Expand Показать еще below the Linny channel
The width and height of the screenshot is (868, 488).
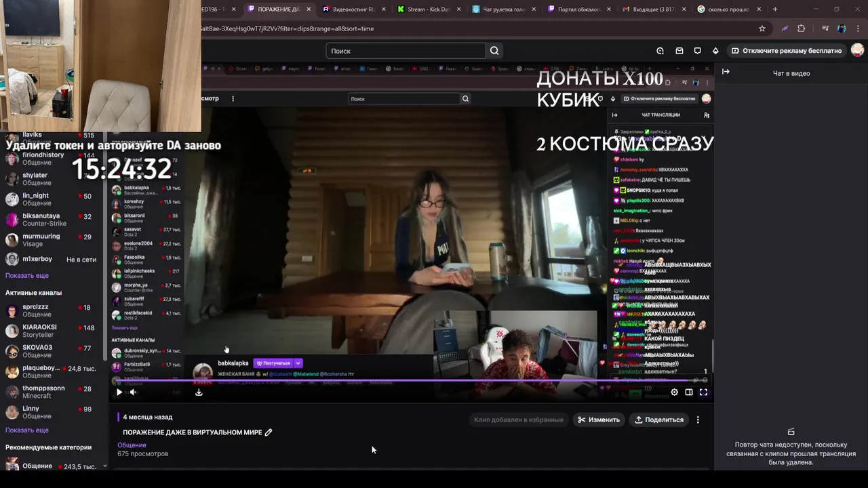[27, 430]
